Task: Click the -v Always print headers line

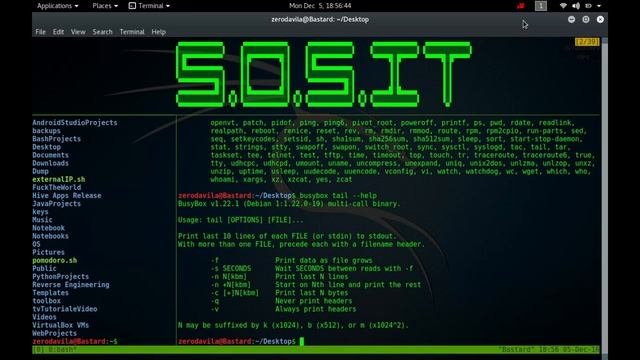Action: 284,309
